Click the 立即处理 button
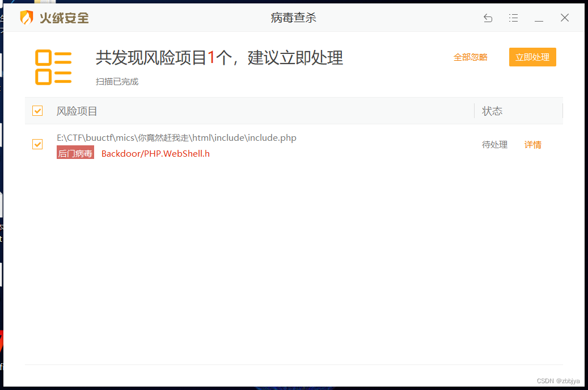588x390 pixels. point(532,57)
